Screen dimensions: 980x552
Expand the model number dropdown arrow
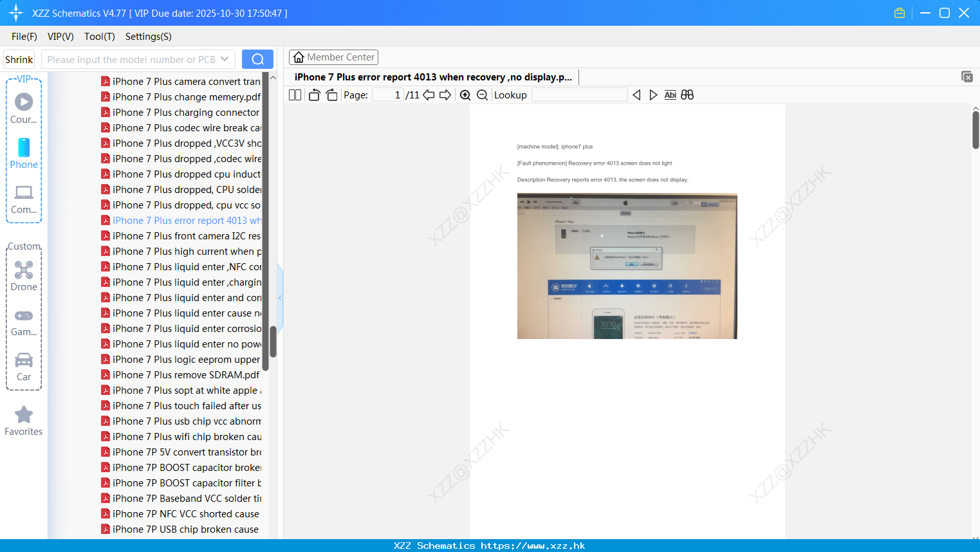coord(225,59)
